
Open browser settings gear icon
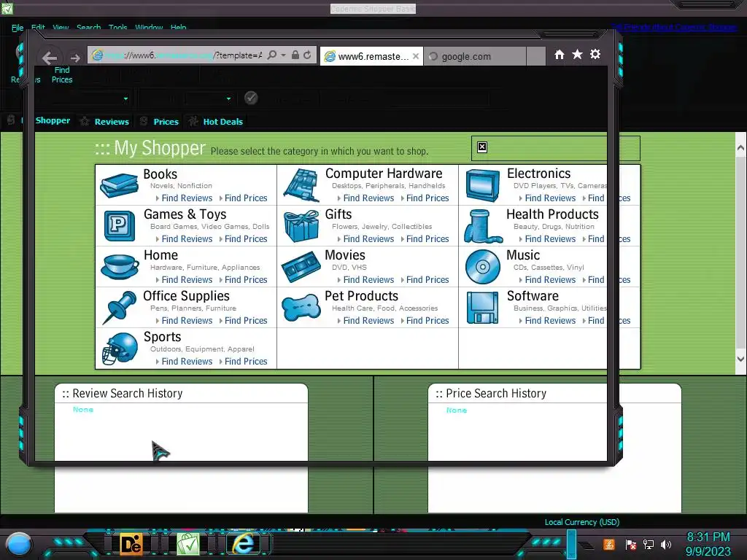click(595, 54)
